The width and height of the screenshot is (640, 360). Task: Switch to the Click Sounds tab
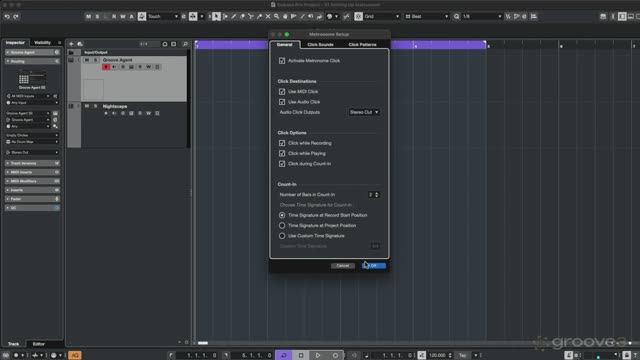point(320,44)
